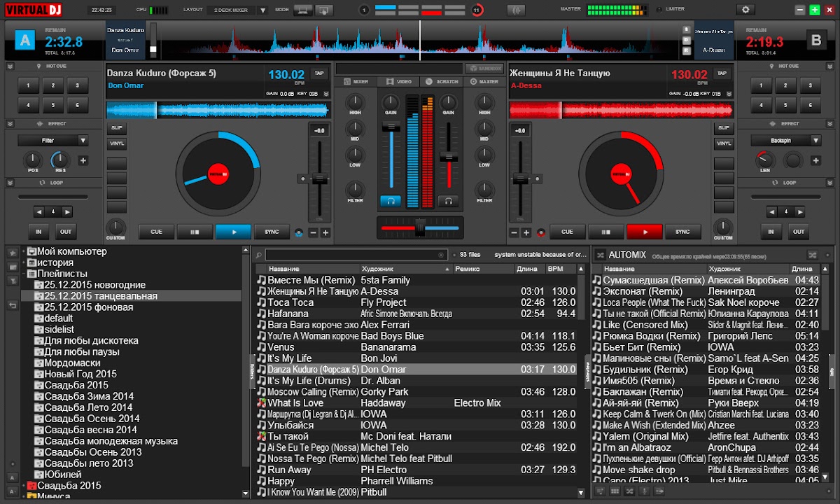Click the back arrow icon in browser sidebar

pos(13,305)
